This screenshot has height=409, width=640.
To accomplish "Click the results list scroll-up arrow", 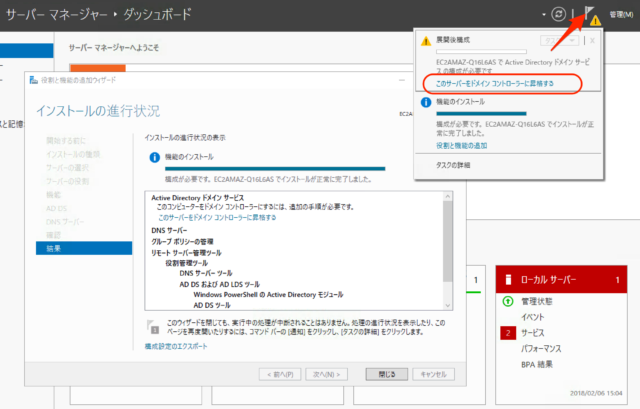I will 448,196.
